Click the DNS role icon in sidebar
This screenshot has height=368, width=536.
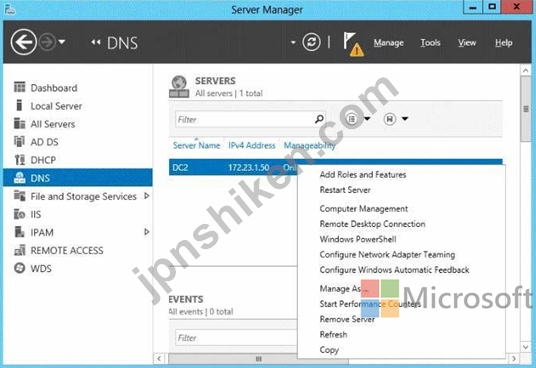pos(19,178)
